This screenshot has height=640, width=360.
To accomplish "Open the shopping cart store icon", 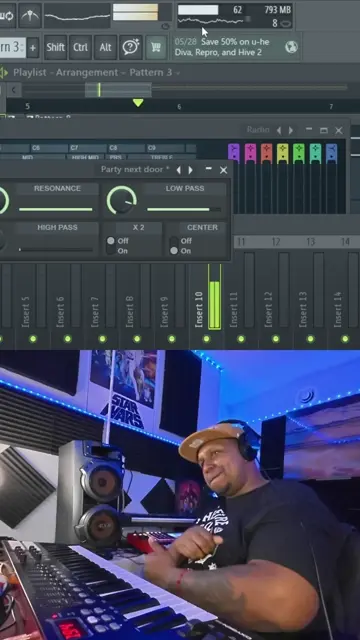I will pos(156,47).
